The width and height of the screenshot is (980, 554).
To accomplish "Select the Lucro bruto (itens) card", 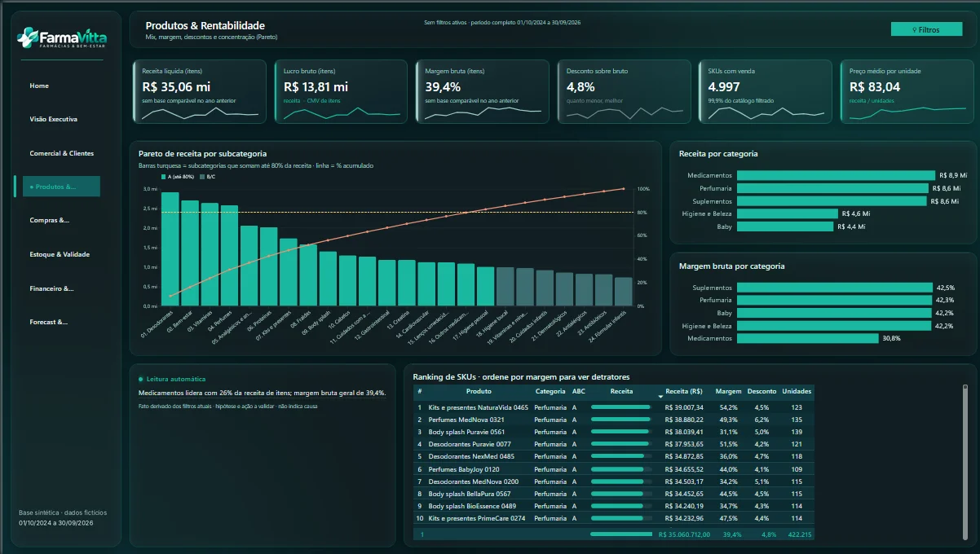I will pyautogui.click(x=341, y=92).
